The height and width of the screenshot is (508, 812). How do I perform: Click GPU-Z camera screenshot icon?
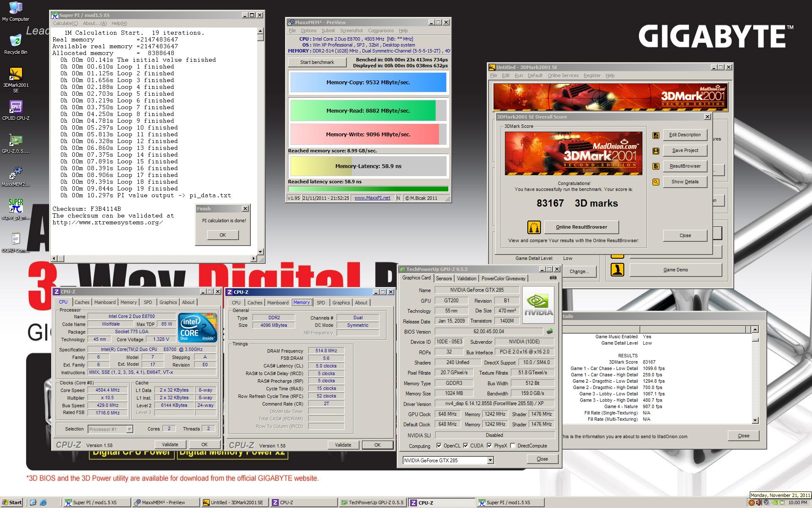tap(553, 278)
